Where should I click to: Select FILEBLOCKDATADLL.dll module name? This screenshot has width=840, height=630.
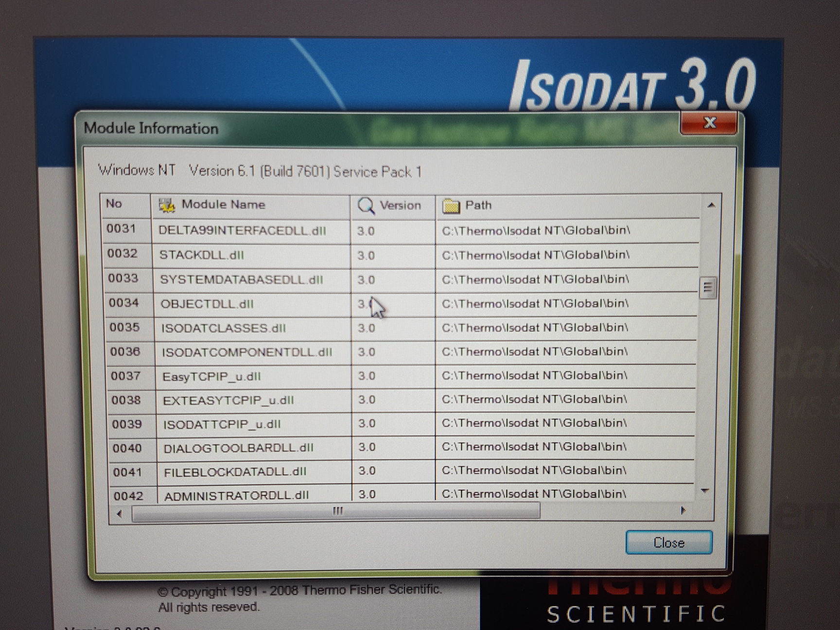[235, 472]
